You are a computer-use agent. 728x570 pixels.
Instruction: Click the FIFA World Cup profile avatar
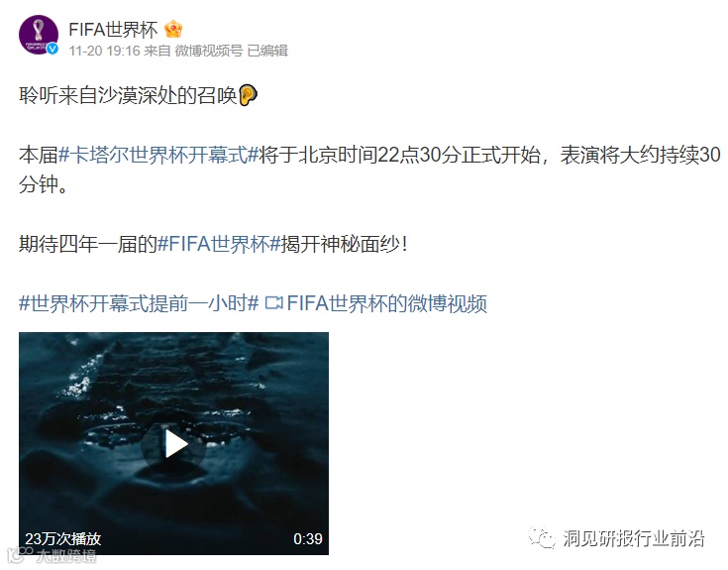[39, 35]
